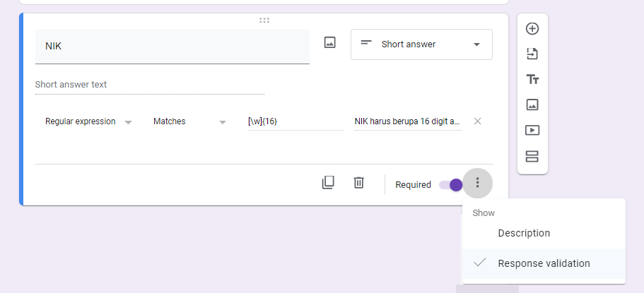Select Description in the Show menu
This screenshot has height=293, width=644.
tap(544, 233)
